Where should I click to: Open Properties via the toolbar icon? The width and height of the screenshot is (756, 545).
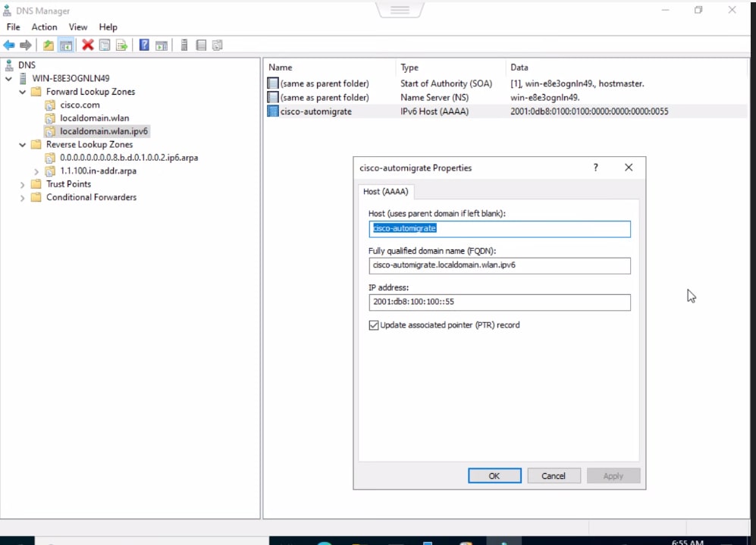click(x=105, y=45)
